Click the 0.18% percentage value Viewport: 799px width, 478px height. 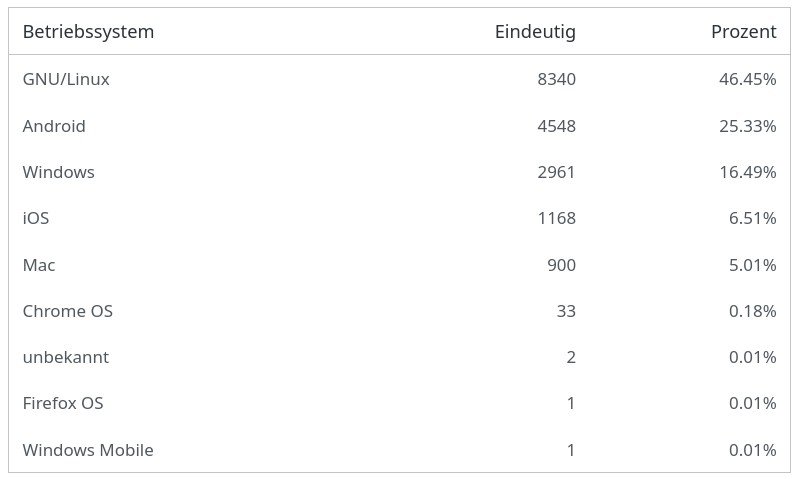point(752,311)
